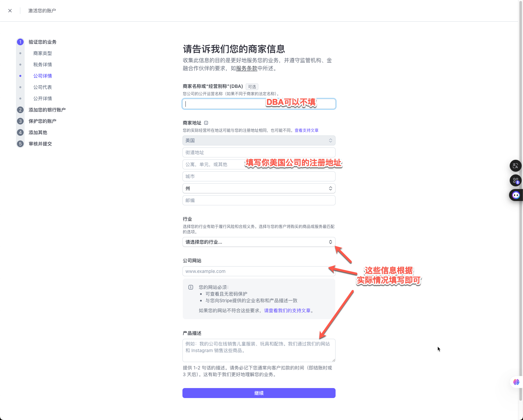Select 公司代表 in the sidebar steps
The image size is (523, 420).
tap(43, 87)
